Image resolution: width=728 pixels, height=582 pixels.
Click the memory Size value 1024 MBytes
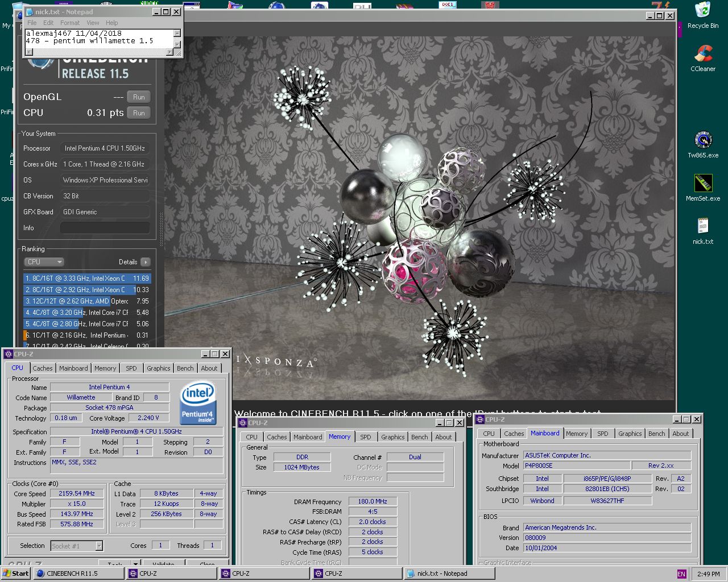pos(302,467)
